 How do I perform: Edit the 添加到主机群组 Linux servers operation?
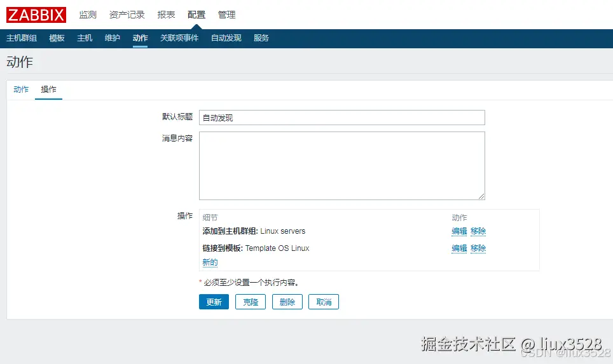[x=459, y=231]
